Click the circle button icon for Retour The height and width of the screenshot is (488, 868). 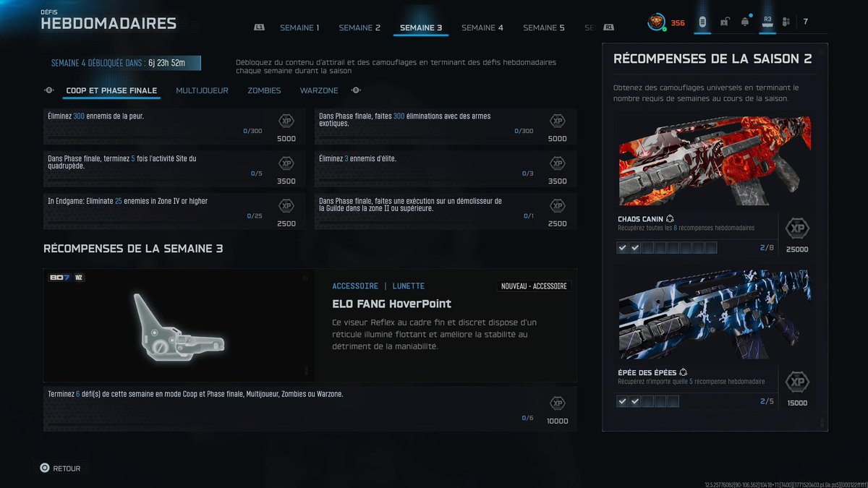coord(44,468)
